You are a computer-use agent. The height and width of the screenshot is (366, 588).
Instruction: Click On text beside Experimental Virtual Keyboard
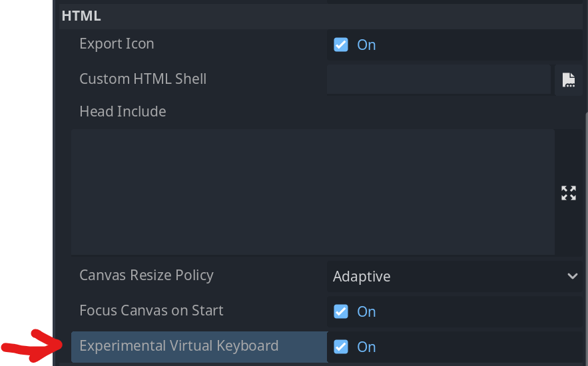[x=366, y=347]
